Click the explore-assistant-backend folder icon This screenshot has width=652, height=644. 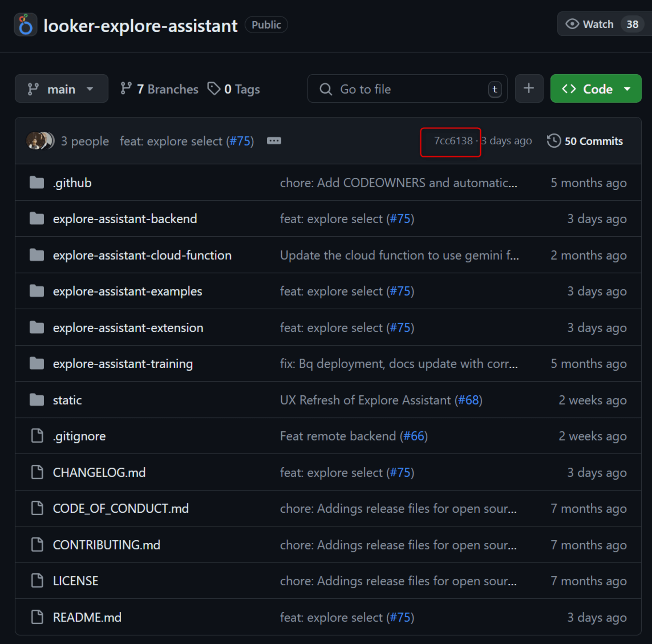[x=37, y=219]
